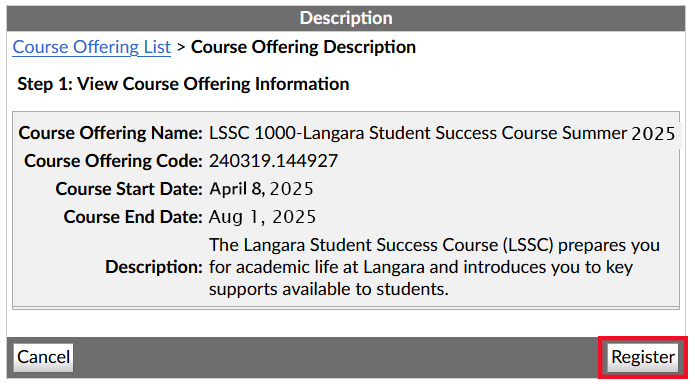The height and width of the screenshot is (387, 695).
Task: Click the Description title bar header
Action: coord(346,18)
